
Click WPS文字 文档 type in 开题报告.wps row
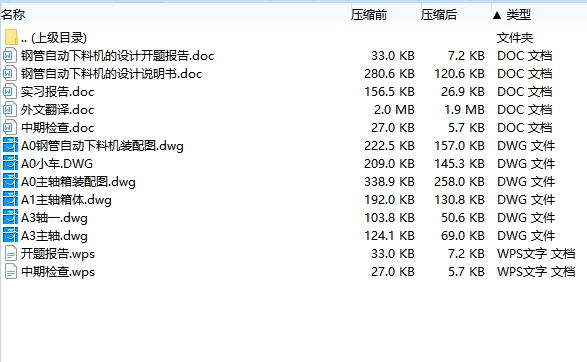pyautogui.click(x=536, y=253)
